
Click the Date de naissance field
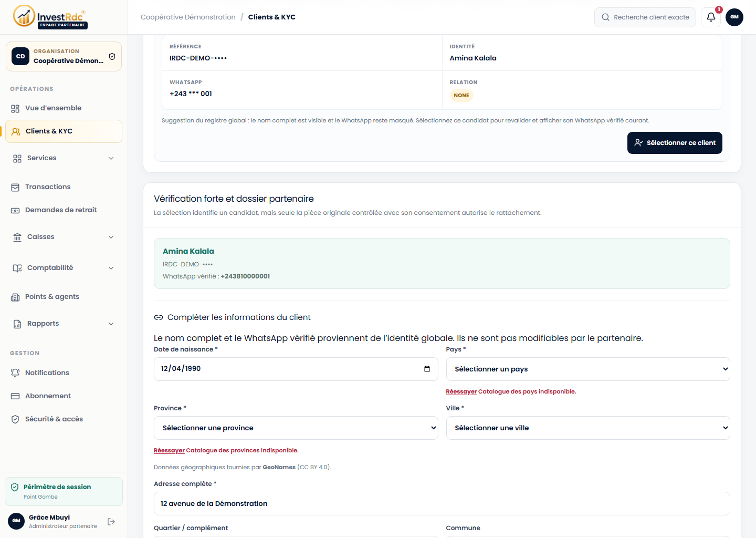296,369
